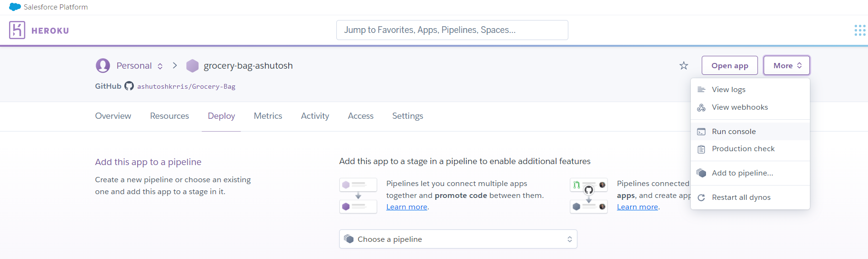Image resolution: width=868 pixels, height=259 pixels.
Task: Open the ashutoshkrris/Grocery-Bag repository link
Action: [x=186, y=86]
